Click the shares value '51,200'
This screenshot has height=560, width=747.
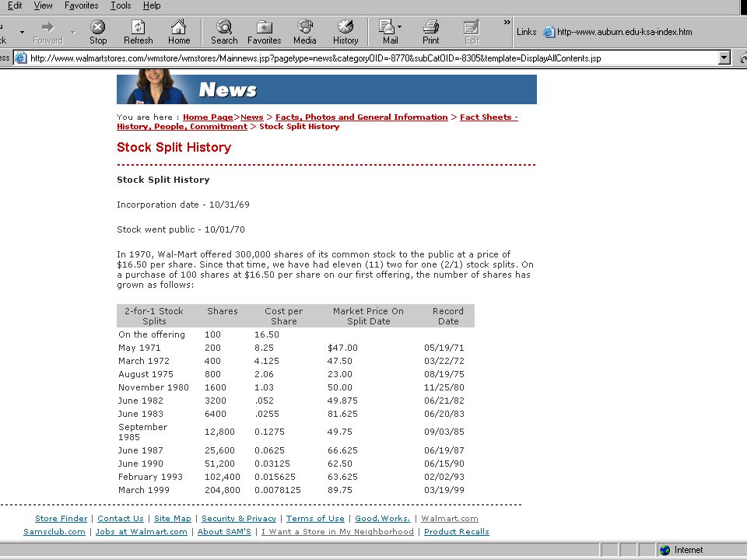[x=220, y=464]
